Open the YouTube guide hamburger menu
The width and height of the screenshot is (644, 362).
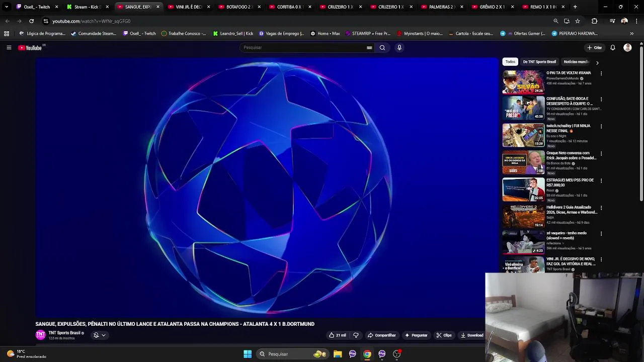coord(9,48)
